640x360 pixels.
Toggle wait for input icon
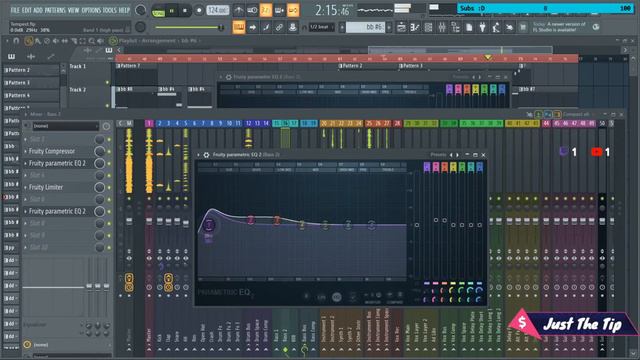252,10
